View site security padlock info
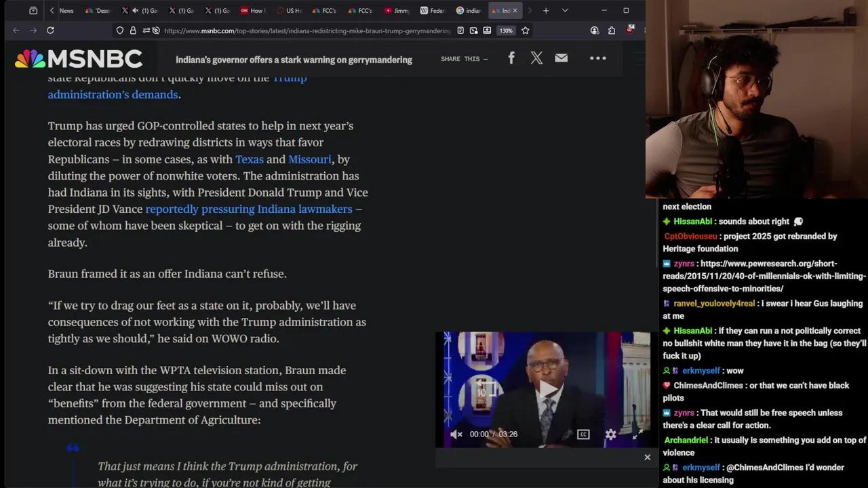 point(133,30)
